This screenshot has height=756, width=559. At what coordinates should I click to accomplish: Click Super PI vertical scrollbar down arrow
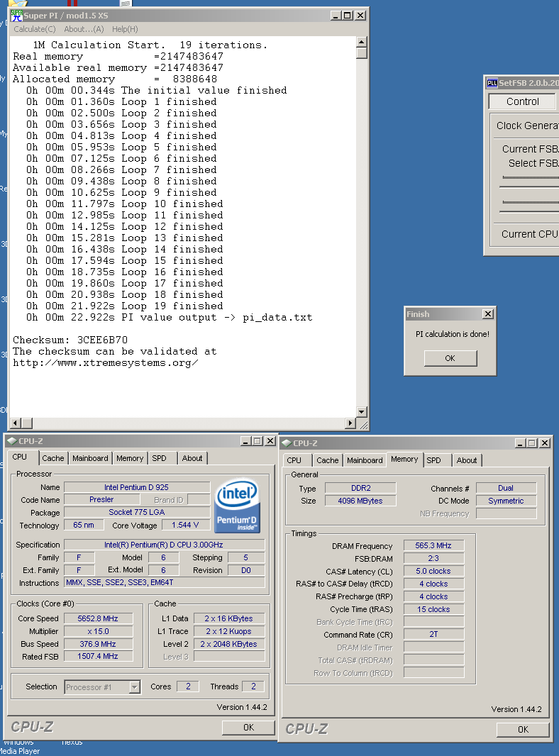(x=362, y=411)
